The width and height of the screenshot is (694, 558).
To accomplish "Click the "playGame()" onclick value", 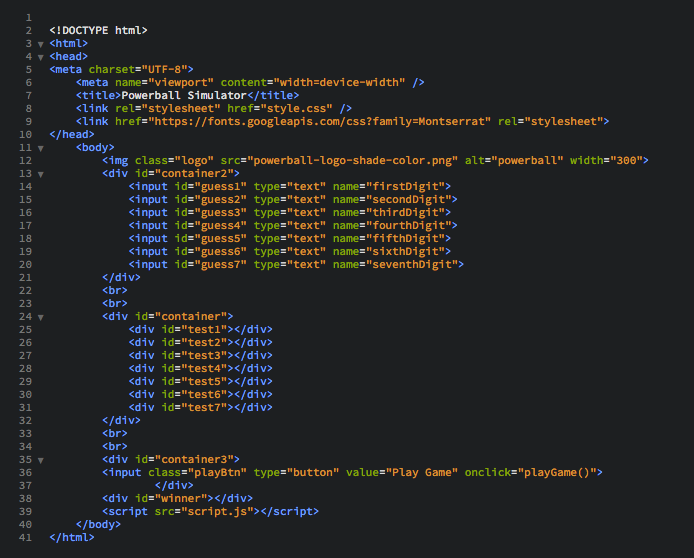I will pos(557,473).
